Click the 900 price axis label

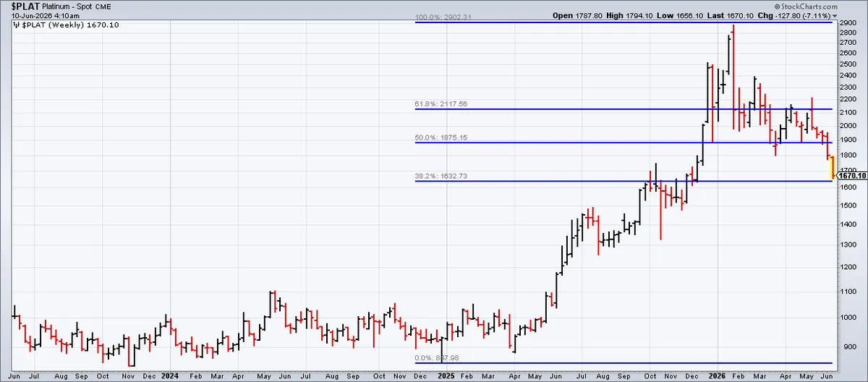pyautogui.click(x=849, y=346)
